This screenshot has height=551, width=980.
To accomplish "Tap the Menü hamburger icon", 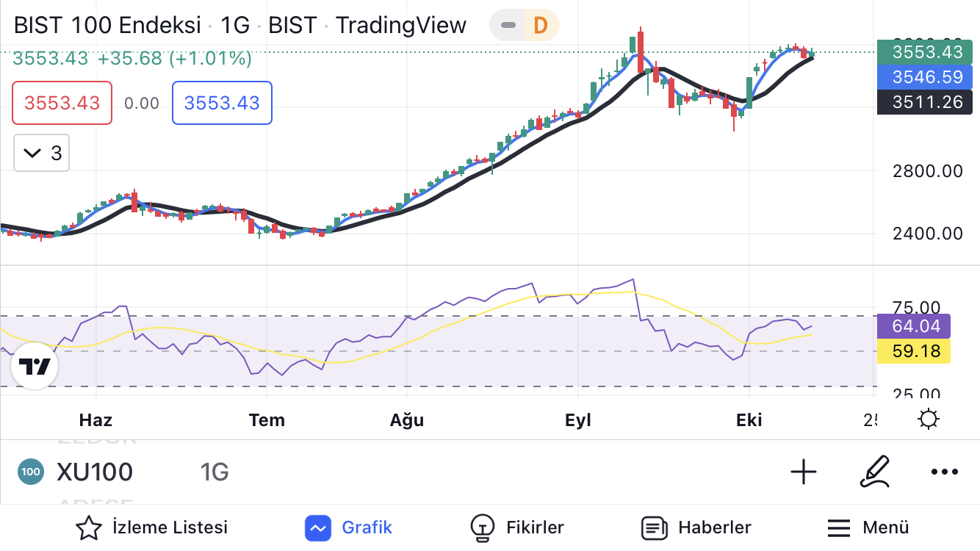I will tap(839, 527).
